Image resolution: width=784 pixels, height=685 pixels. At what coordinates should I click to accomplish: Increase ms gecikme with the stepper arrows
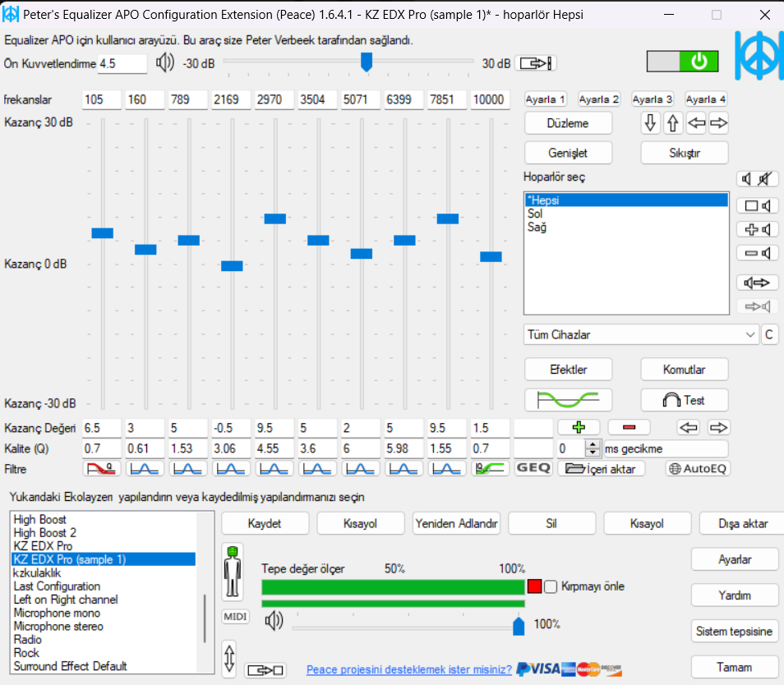coord(593,444)
